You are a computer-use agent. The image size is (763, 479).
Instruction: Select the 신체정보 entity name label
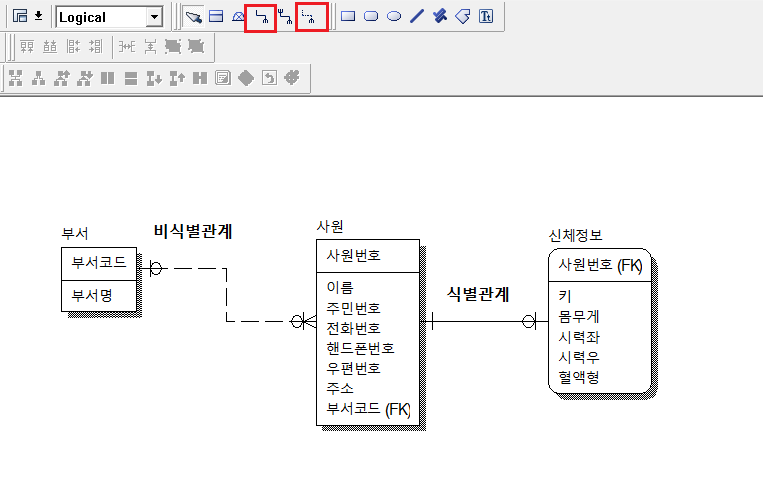(575, 236)
